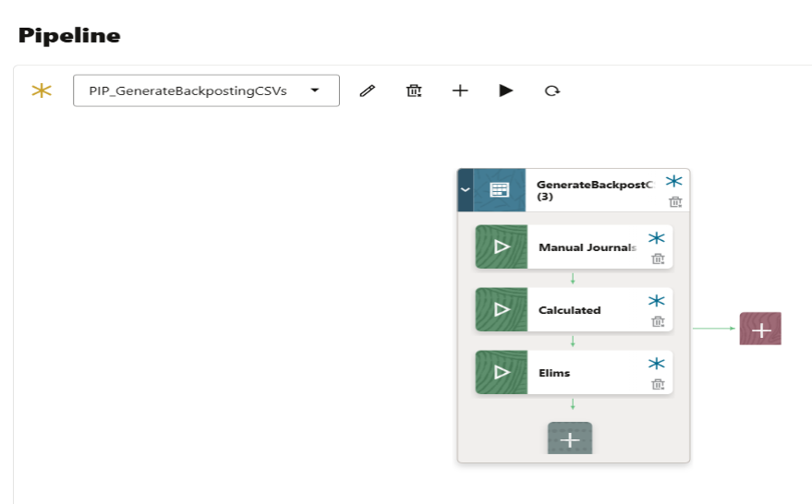Click the GenerateBackpostC stage table icon
Viewport: 812px width, 504px height.
(500, 190)
